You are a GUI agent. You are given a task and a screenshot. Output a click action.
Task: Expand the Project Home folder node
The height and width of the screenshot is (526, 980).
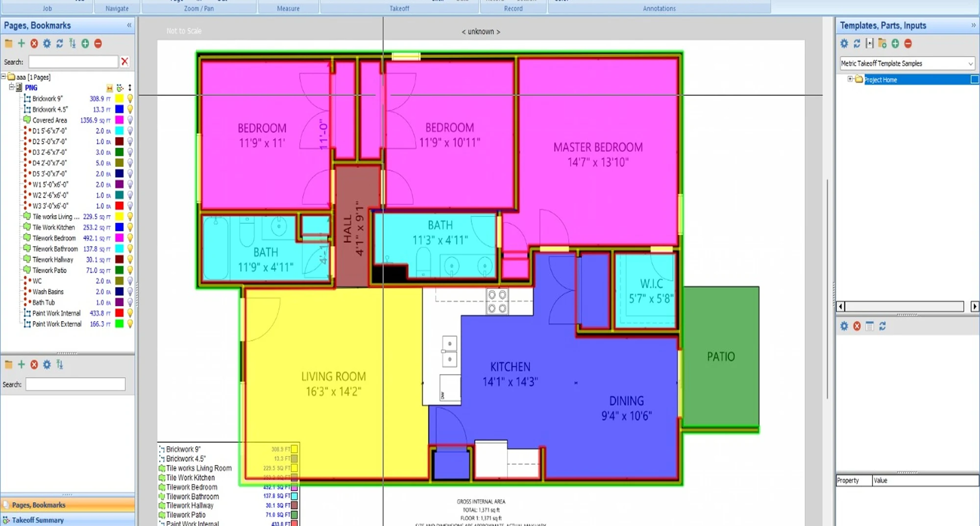[x=850, y=79]
